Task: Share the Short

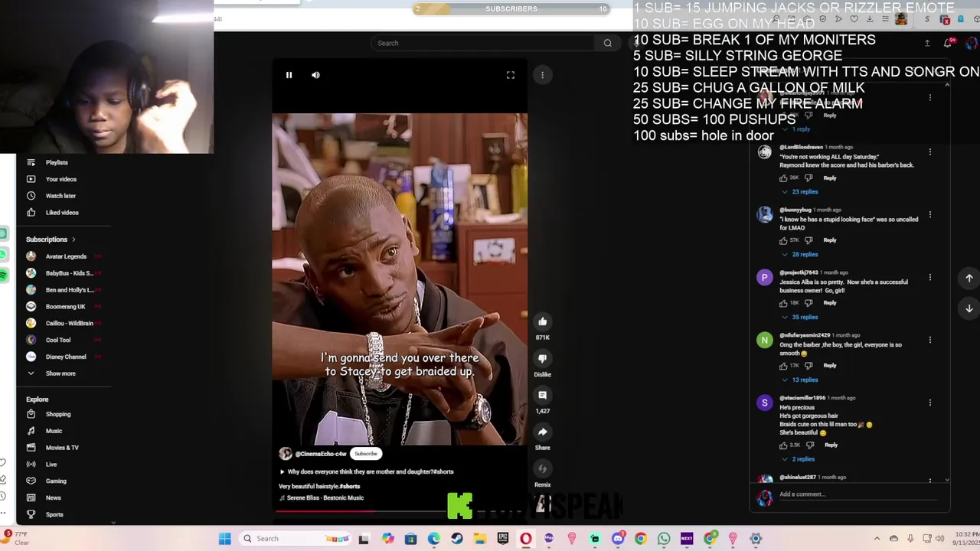Action: tap(542, 432)
